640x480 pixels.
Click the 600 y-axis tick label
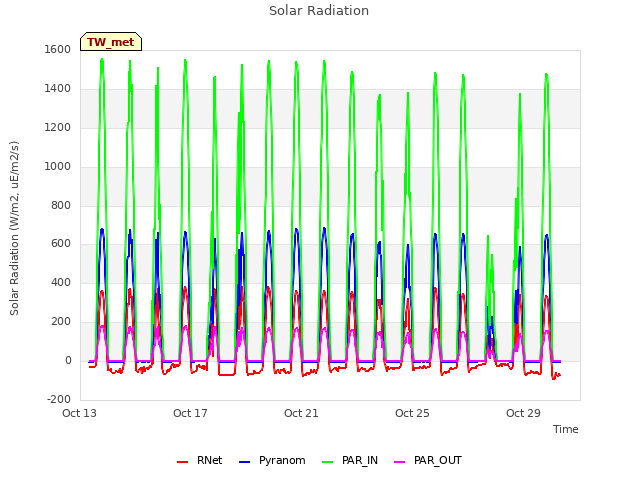pyautogui.click(x=61, y=244)
